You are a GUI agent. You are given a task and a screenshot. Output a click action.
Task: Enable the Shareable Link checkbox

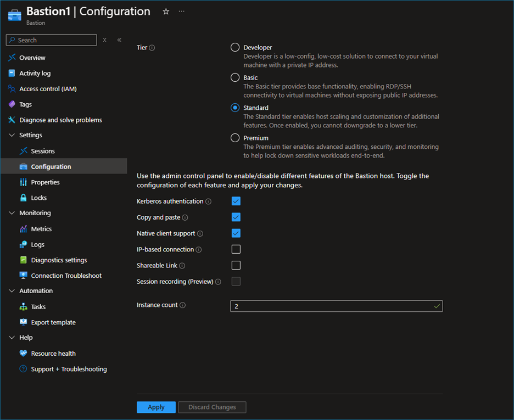pos(236,265)
